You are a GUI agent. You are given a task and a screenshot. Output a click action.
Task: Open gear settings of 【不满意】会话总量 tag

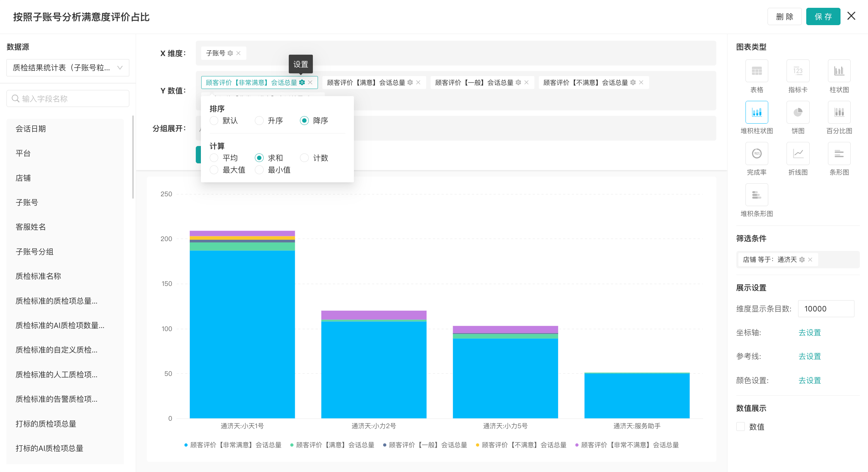(x=633, y=83)
